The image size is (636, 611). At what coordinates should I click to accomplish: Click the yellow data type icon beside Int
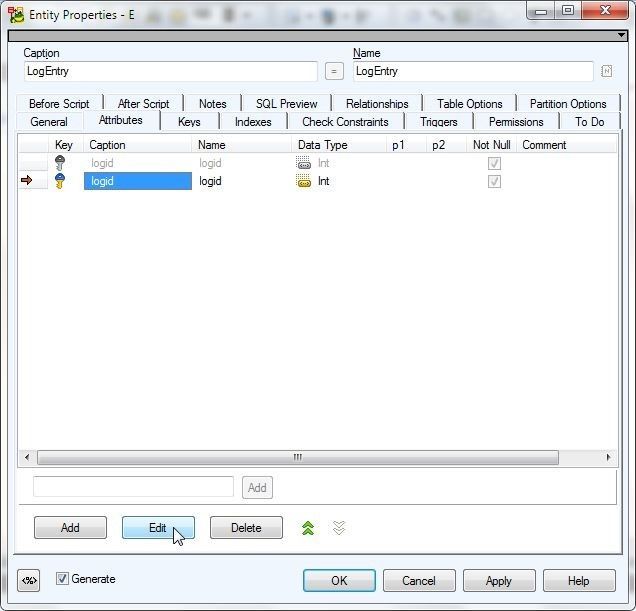[303, 181]
